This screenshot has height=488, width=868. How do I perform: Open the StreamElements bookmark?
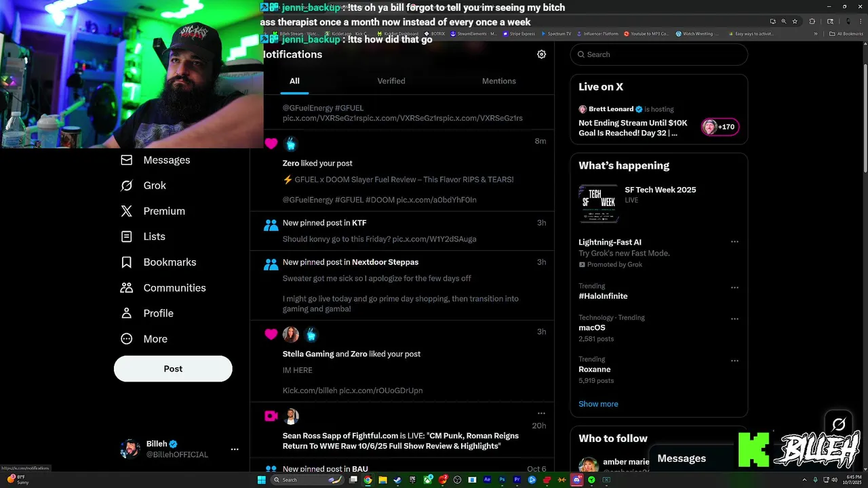point(473,34)
